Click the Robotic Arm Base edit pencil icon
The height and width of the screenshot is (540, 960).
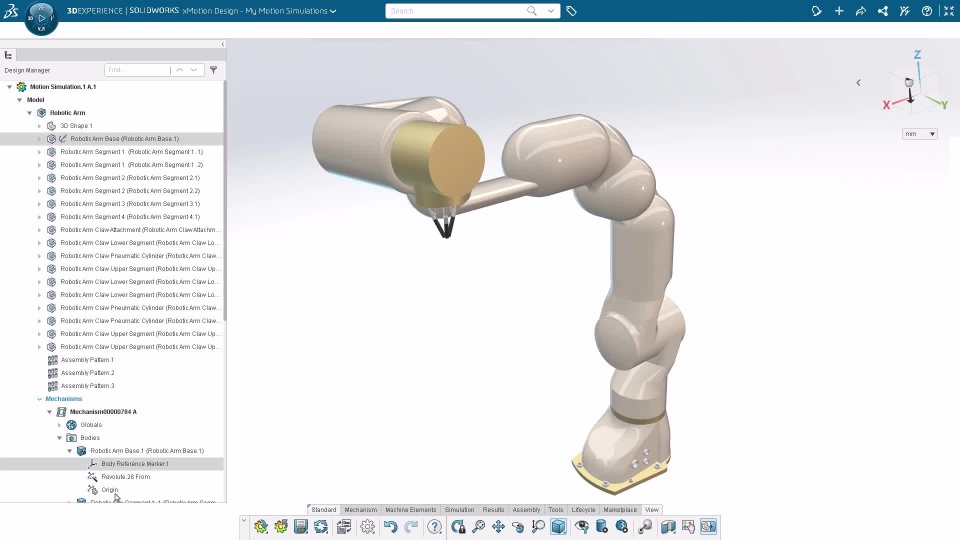(x=62, y=139)
